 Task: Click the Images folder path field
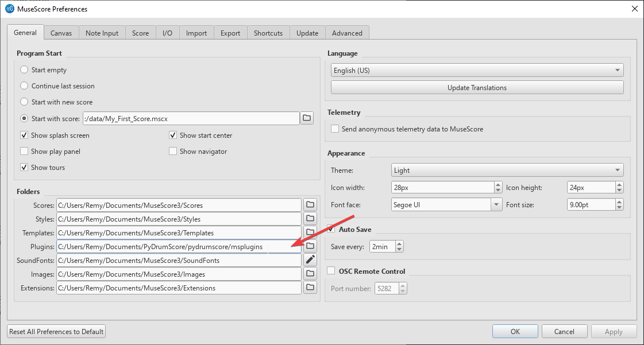(x=179, y=274)
